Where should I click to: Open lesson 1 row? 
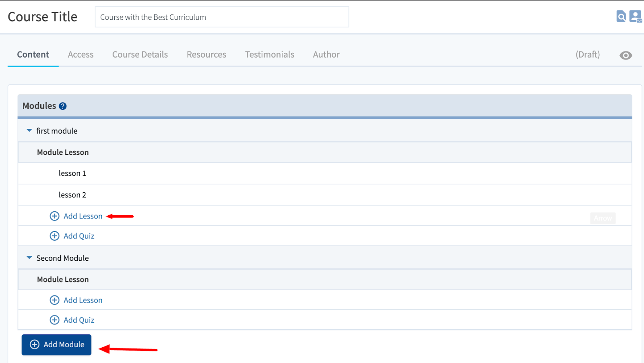[325, 173]
